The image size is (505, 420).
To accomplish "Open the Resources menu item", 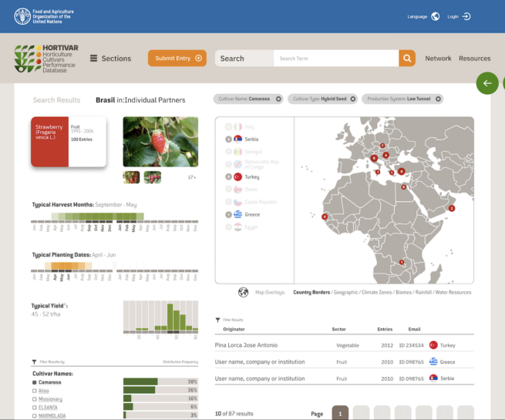I will (x=475, y=59).
